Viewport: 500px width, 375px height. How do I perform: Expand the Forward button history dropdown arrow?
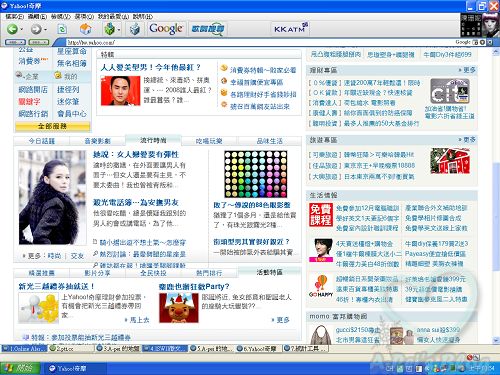(45, 30)
